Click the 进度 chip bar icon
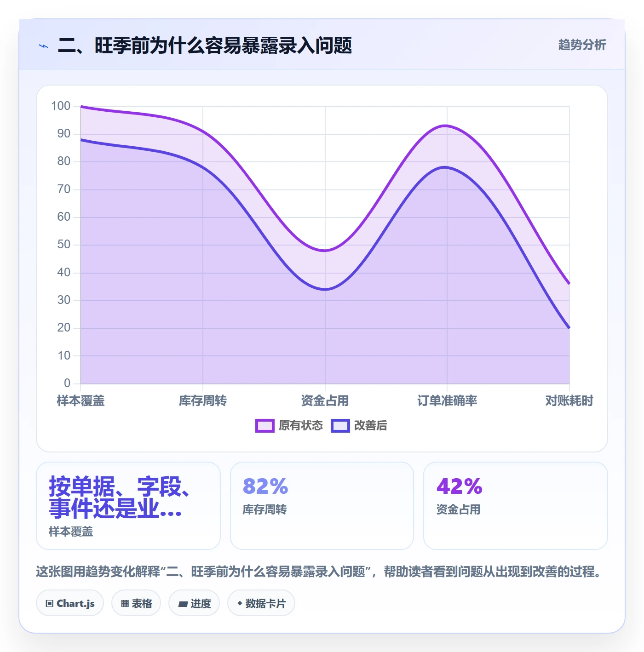Screen dimensions: 644x652 tap(183, 604)
